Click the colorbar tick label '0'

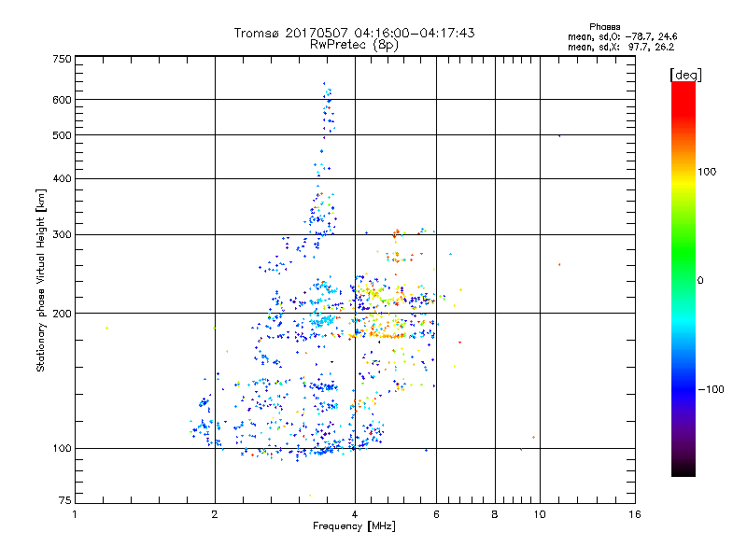(x=700, y=281)
